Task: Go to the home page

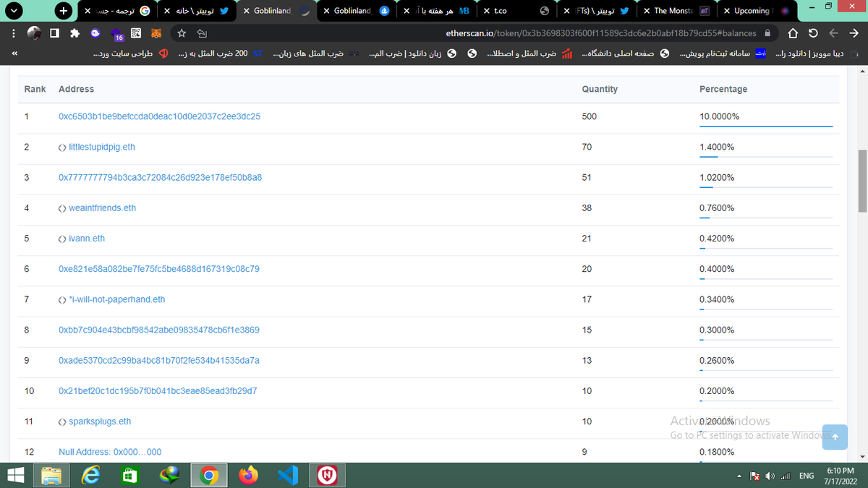Action: click(793, 33)
